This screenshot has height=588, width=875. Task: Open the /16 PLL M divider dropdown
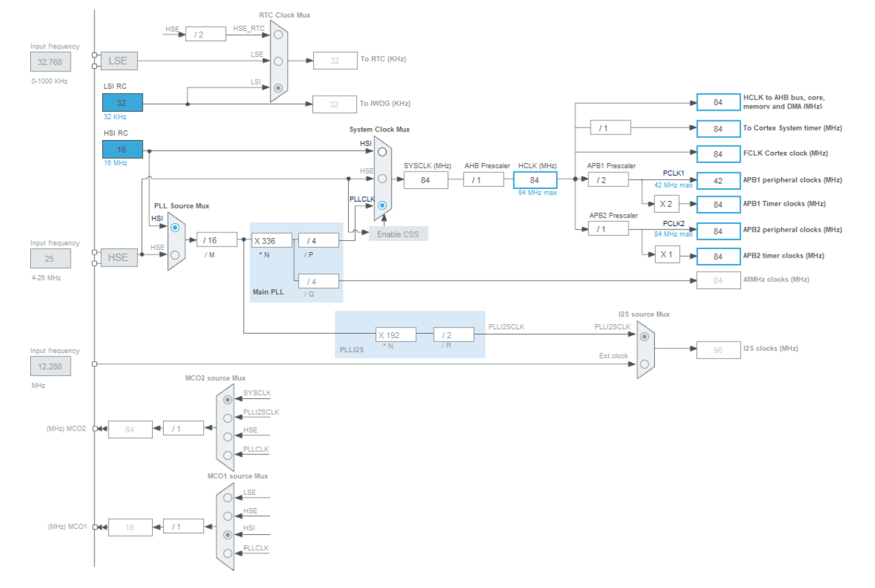tap(217, 240)
